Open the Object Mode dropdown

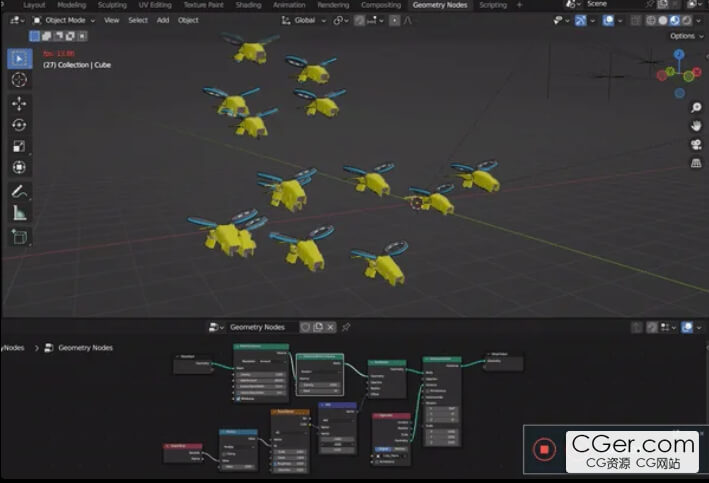click(x=64, y=20)
